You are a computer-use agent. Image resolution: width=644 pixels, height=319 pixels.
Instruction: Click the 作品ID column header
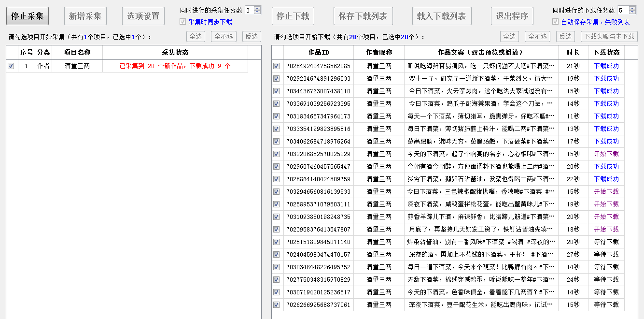click(319, 52)
